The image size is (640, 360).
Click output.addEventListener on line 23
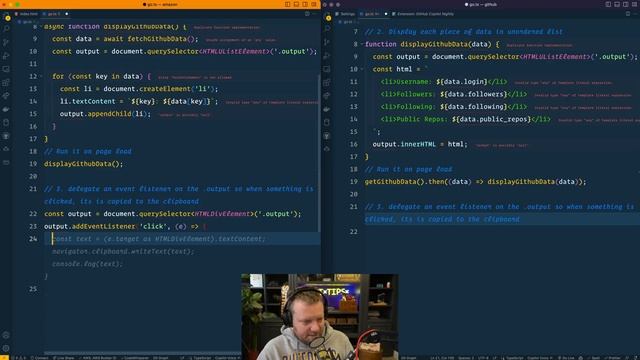90,226
